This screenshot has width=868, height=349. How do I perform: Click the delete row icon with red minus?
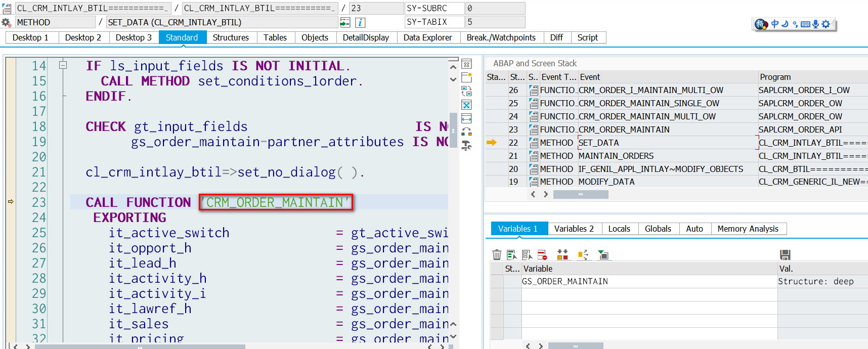click(542, 254)
